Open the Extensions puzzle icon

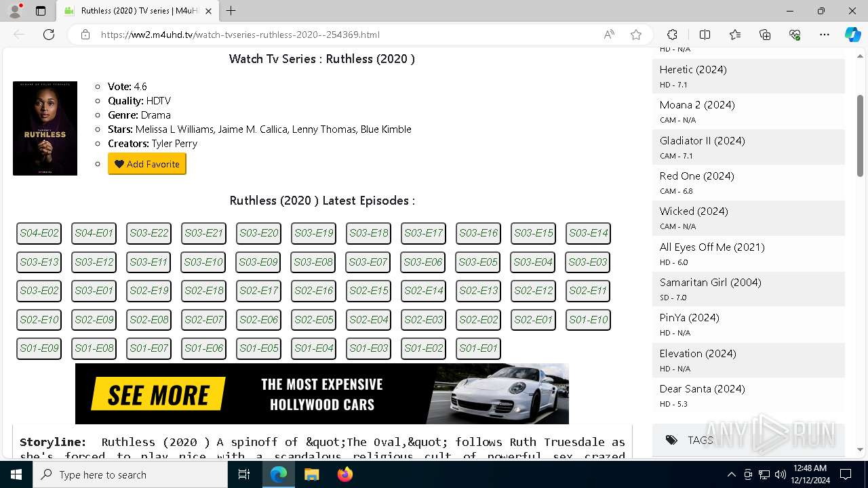[x=672, y=35]
